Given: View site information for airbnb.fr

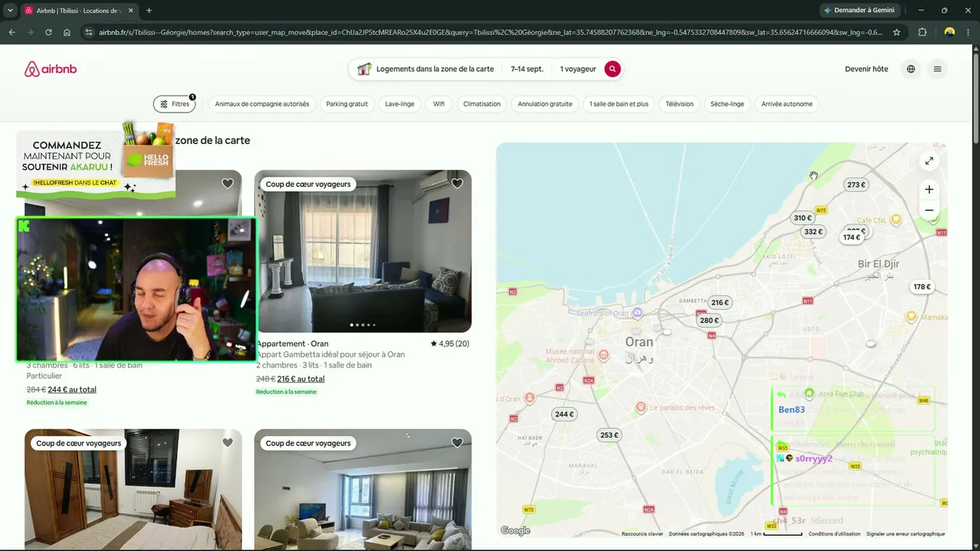Looking at the screenshot, I should point(89,32).
